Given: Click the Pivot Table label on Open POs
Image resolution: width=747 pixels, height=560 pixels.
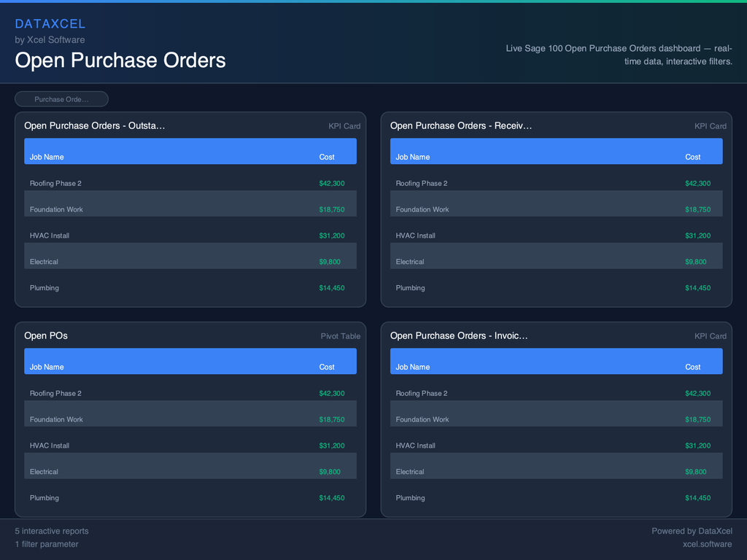Looking at the screenshot, I should pos(340,335).
